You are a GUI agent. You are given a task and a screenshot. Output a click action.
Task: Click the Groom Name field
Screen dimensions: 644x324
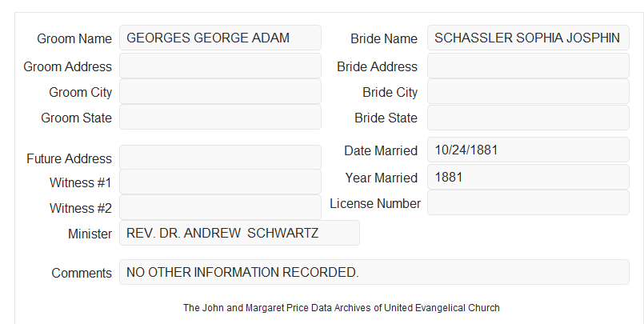(x=220, y=38)
